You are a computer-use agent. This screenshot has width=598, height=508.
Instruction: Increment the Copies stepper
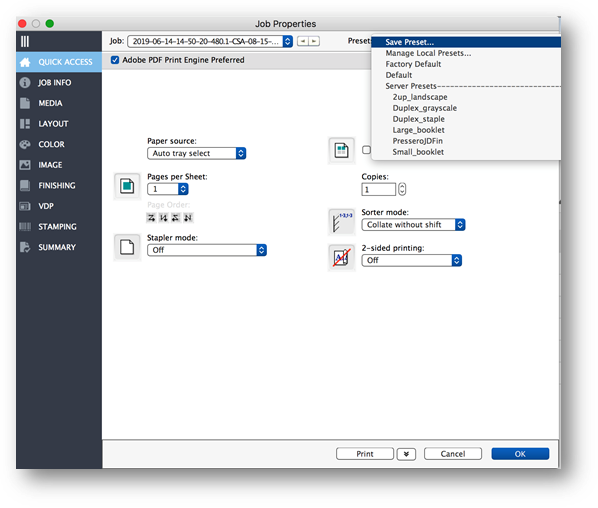point(402,186)
